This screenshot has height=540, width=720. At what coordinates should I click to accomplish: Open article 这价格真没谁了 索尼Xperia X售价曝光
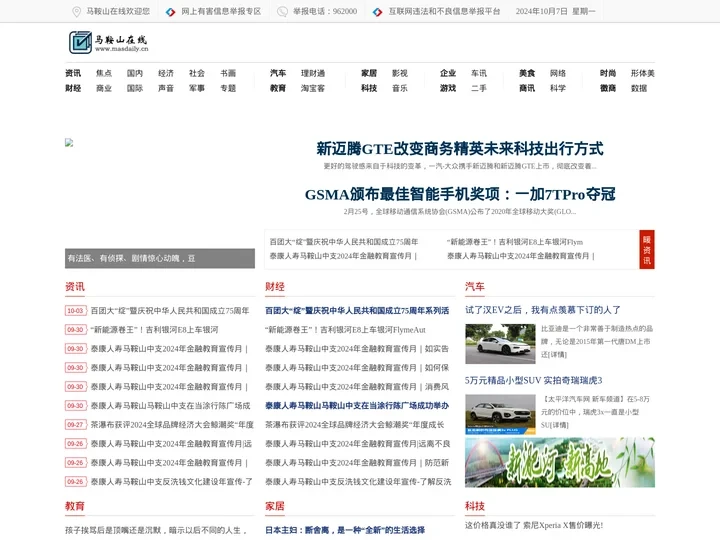click(534, 525)
